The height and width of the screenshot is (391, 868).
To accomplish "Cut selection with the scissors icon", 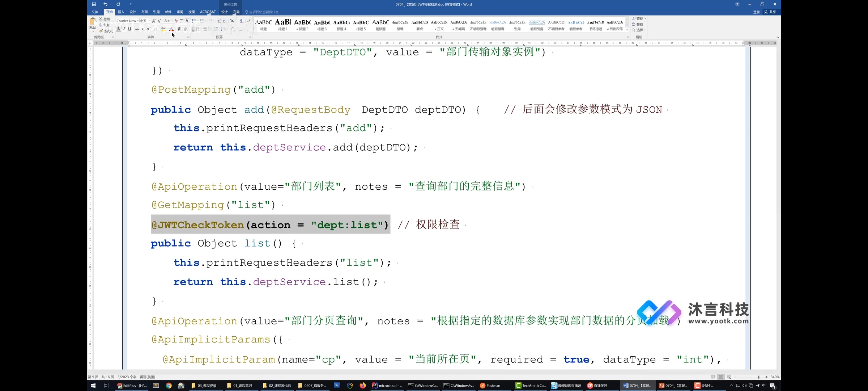I will (101, 19).
